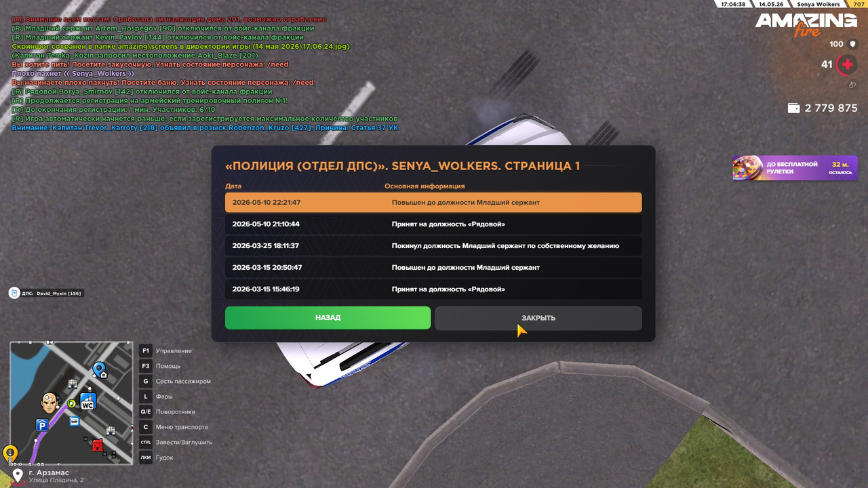Select the blue parking P marker on minimap
868x488 pixels.
[x=42, y=425]
